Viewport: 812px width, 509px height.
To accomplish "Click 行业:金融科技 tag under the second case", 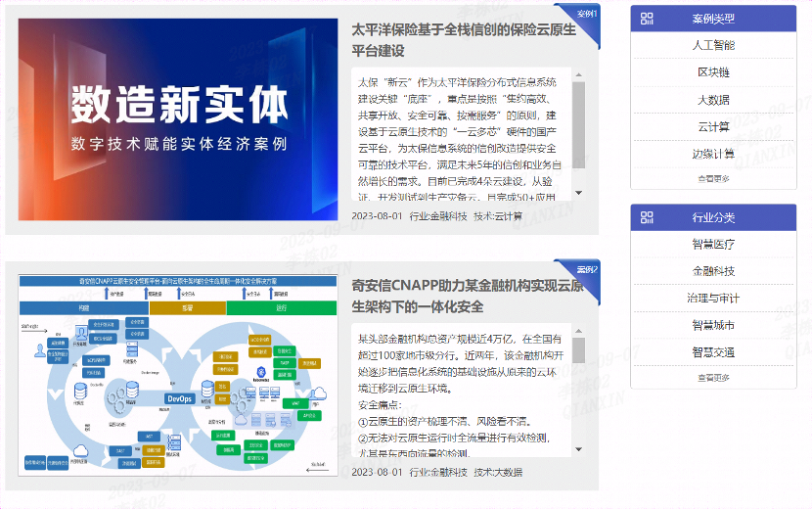I will pos(438,472).
